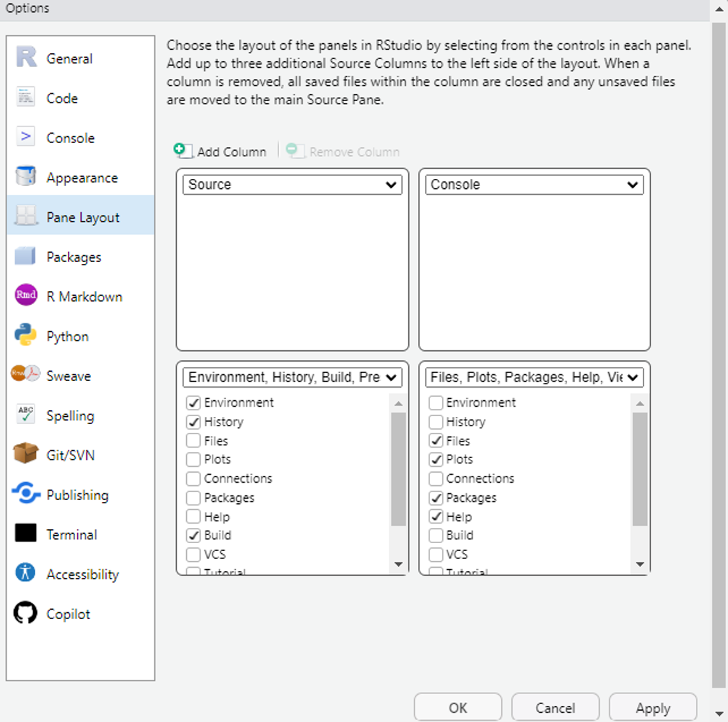Open the R Markdown Rmd icon
Image resolution: width=728 pixels, height=722 pixels.
[x=25, y=295]
